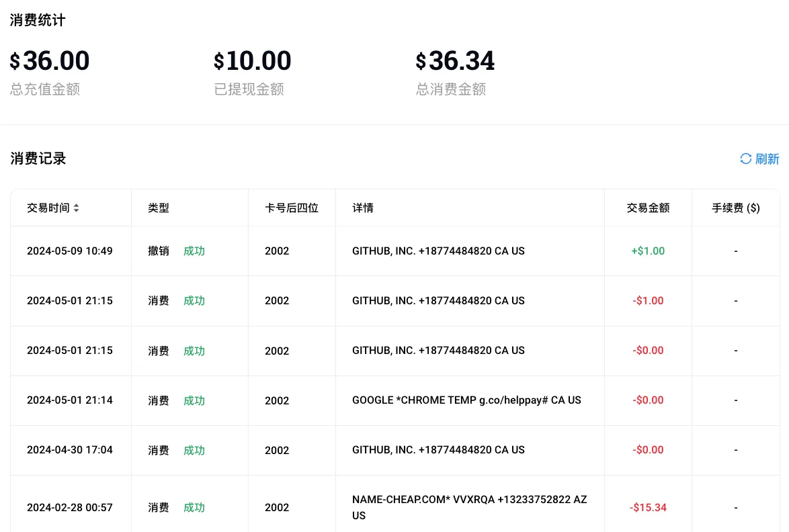
Task: Click the 刷新 text link
Action: (767, 159)
